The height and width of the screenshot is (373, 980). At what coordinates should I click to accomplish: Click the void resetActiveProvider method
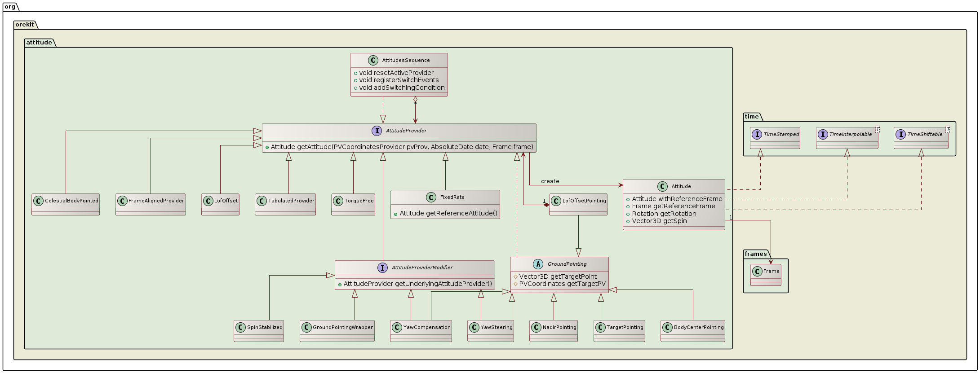pyautogui.click(x=396, y=73)
